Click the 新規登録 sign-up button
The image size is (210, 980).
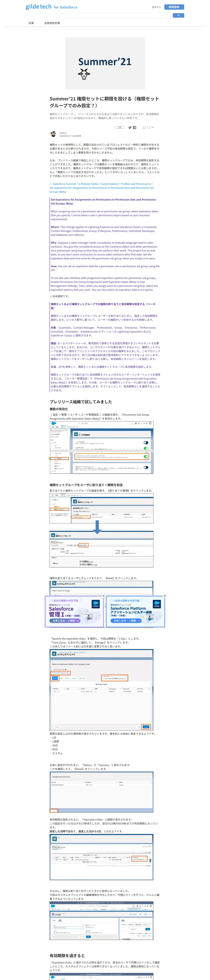174,7
